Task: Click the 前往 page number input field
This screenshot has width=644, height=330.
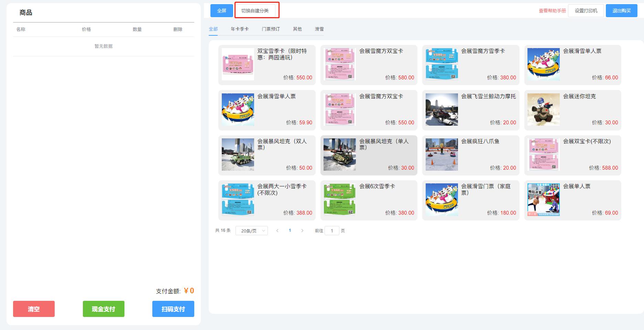Action: (332, 231)
